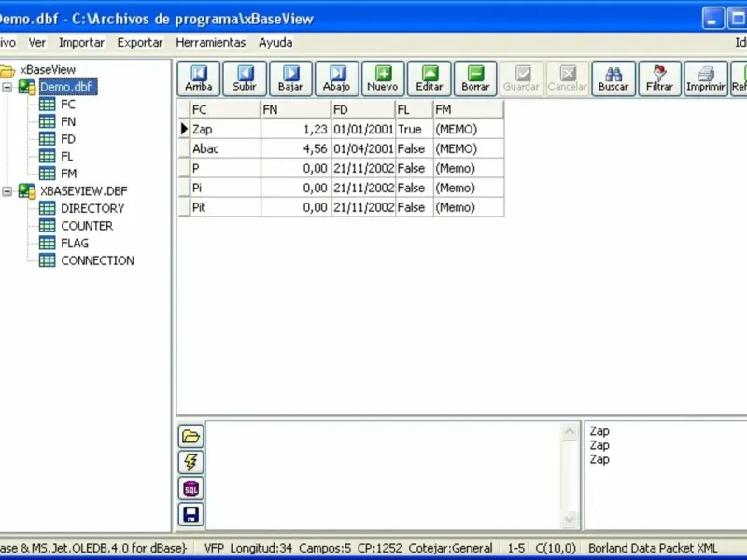Viewport: 747px width, 560px height.
Task: Select the Demo.dbf tree item
Action: 68,87
